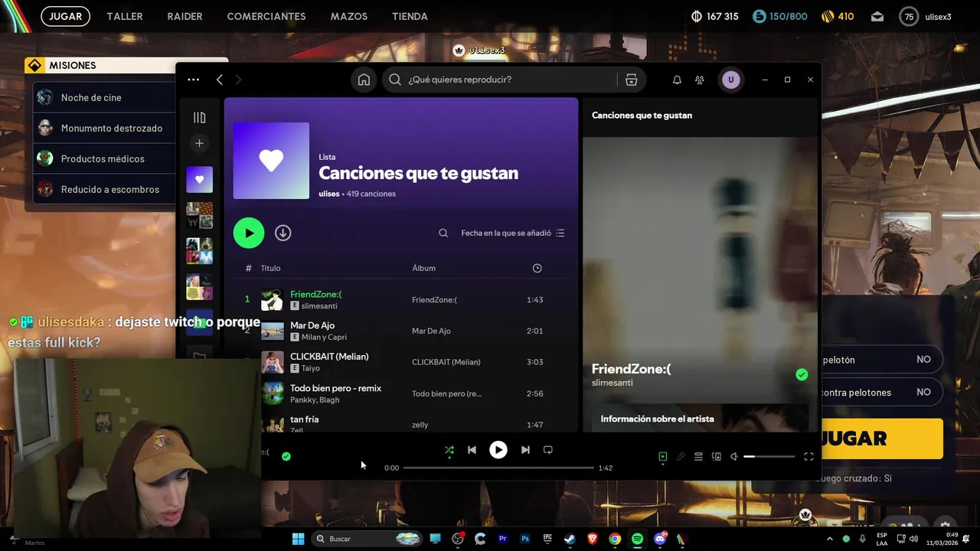
Task: Switch to the RAIDER tab
Action: [185, 16]
